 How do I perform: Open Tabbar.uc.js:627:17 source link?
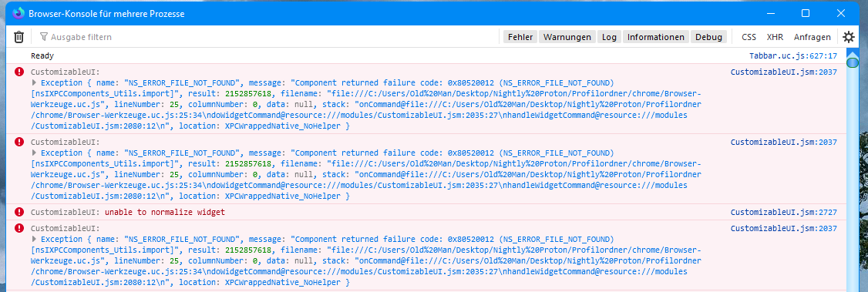[x=792, y=55]
